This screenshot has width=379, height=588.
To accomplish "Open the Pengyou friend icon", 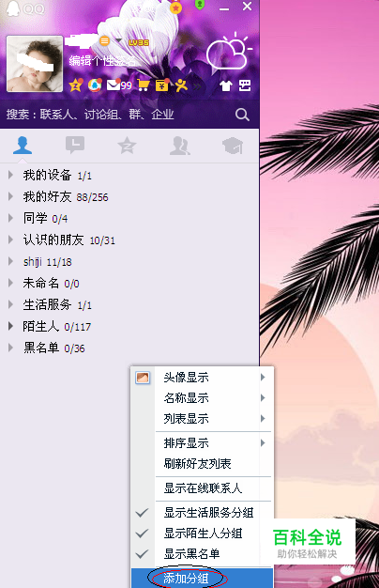I will (x=181, y=85).
